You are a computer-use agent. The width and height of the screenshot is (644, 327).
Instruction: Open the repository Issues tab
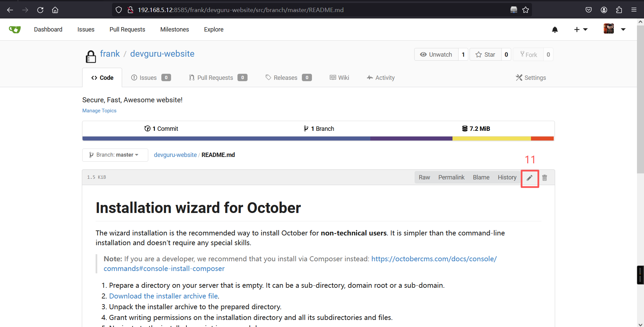[151, 78]
